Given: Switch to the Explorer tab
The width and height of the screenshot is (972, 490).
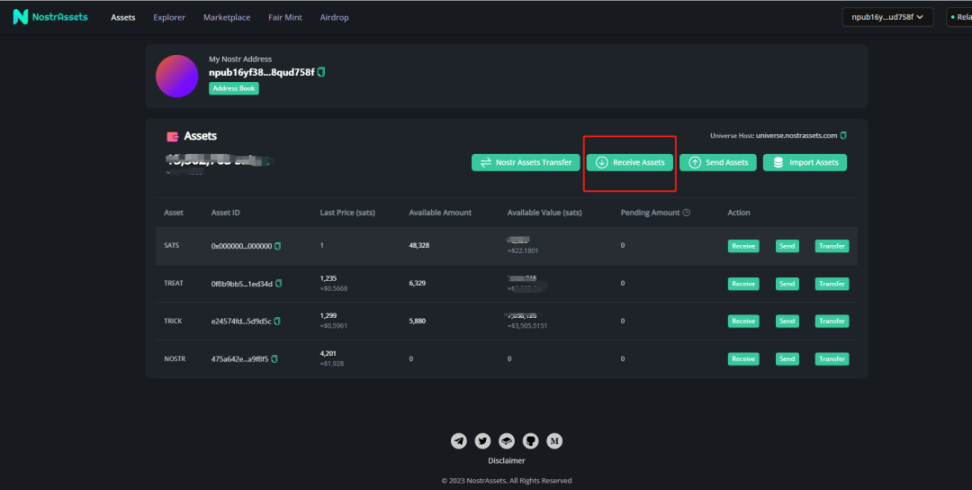Looking at the screenshot, I should pyautogui.click(x=169, y=18).
